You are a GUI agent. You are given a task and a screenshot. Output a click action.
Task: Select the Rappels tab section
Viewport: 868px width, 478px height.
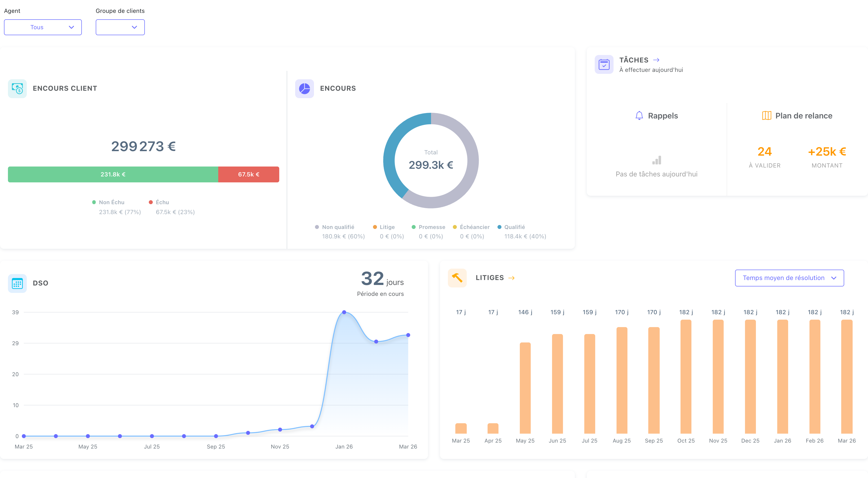(656, 115)
